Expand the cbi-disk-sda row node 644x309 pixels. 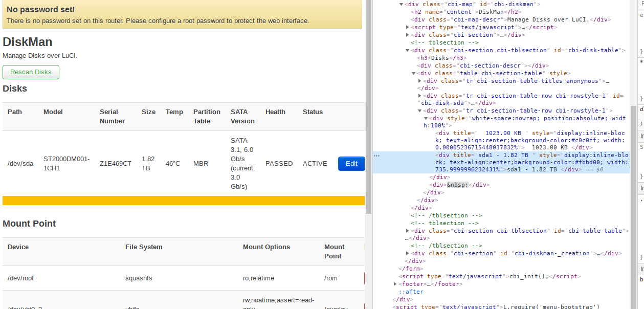click(x=420, y=96)
